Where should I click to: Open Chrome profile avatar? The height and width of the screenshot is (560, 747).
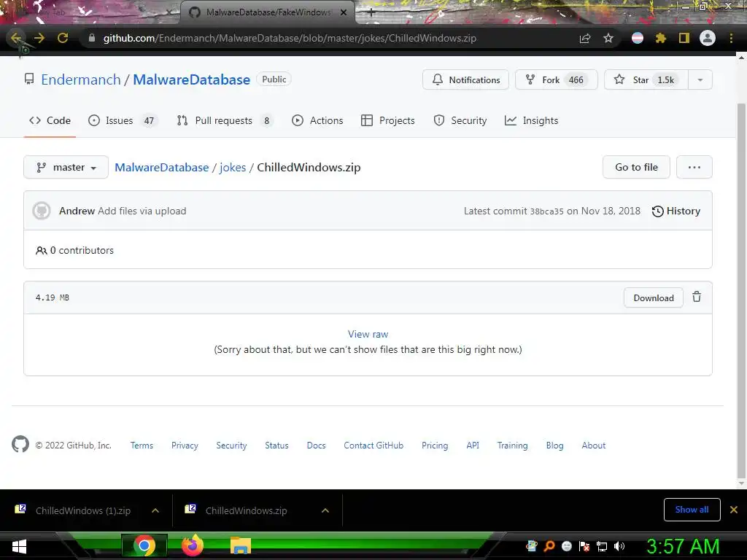(708, 38)
